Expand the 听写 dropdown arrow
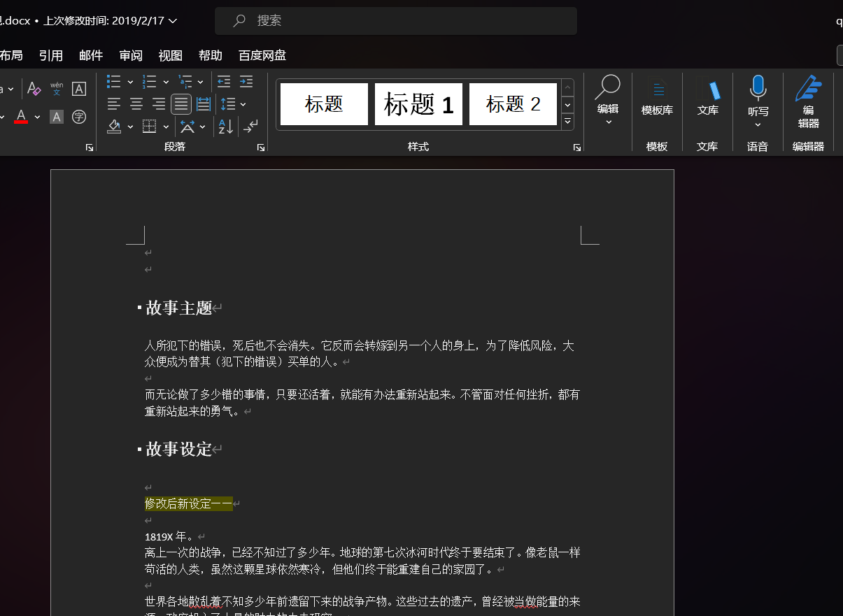The width and height of the screenshot is (843, 616). click(x=758, y=125)
